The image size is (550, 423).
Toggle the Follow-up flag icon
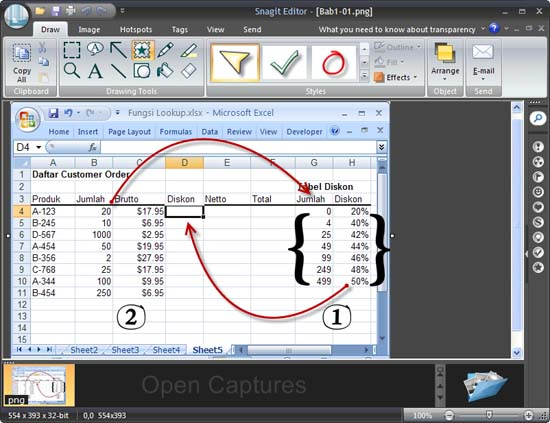click(538, 176)
